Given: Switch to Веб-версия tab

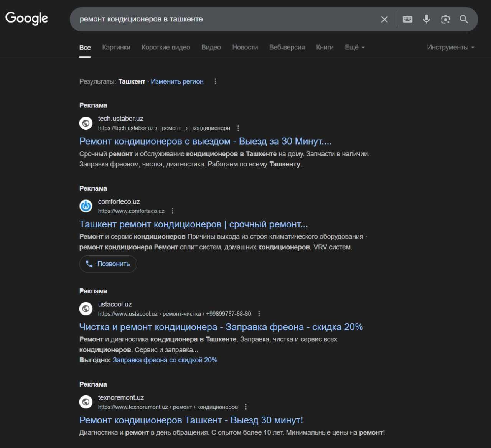Looking at the screenshot, I should 287,48.
